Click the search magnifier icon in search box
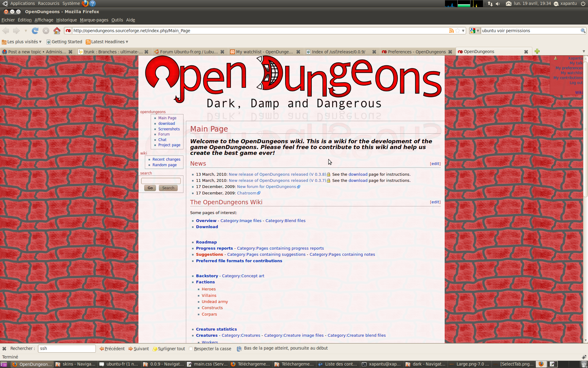 click(x=583, y=31)
